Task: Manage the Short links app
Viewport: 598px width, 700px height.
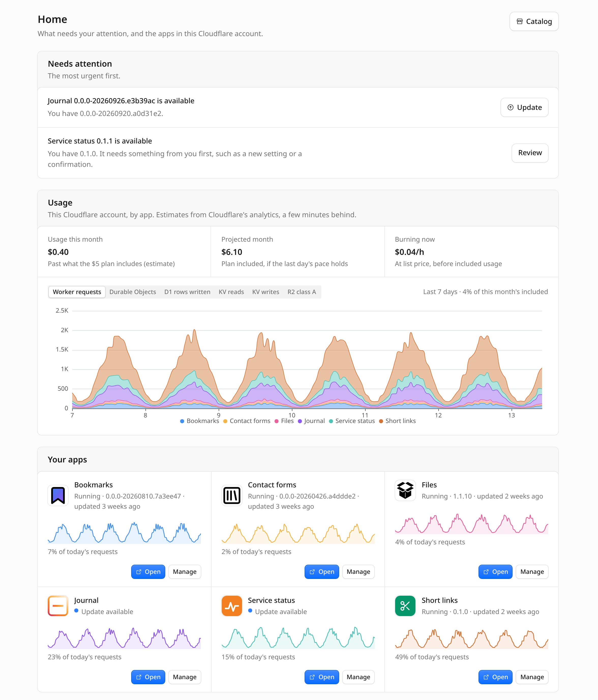Action: [532, 677]
